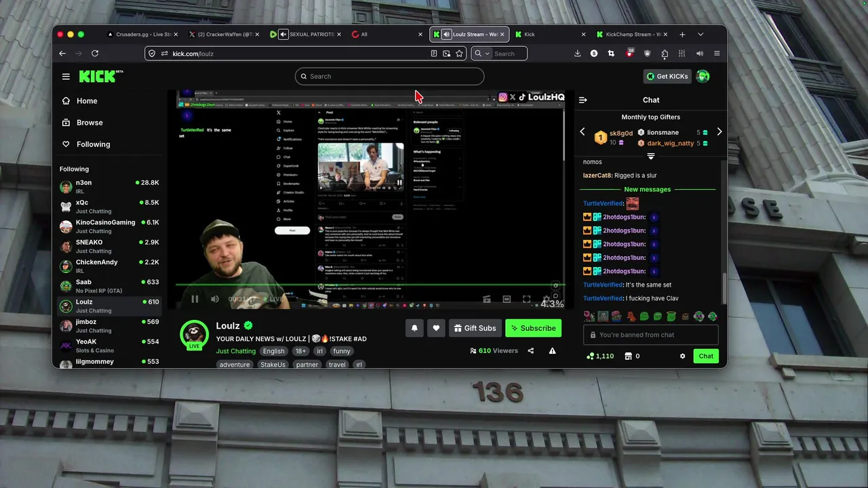Open xQc's channel in Following list
Screen dimensions: 868x488
click(x=110, y=207)
